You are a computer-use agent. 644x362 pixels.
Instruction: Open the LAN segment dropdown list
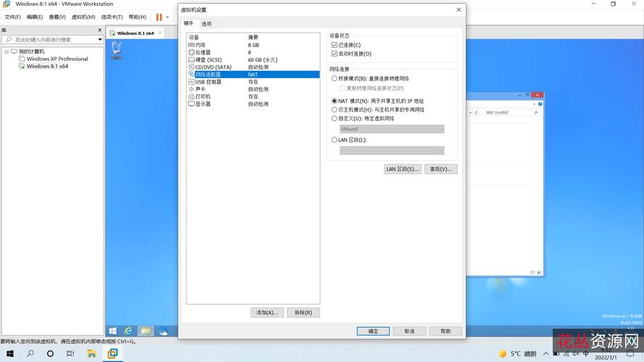coord(392,151)
